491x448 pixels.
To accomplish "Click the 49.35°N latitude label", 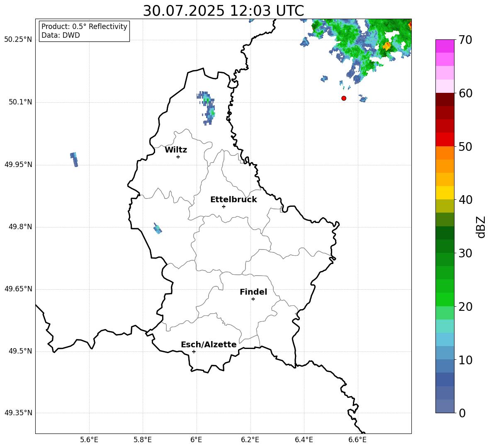I will click(x=18, y=413).
